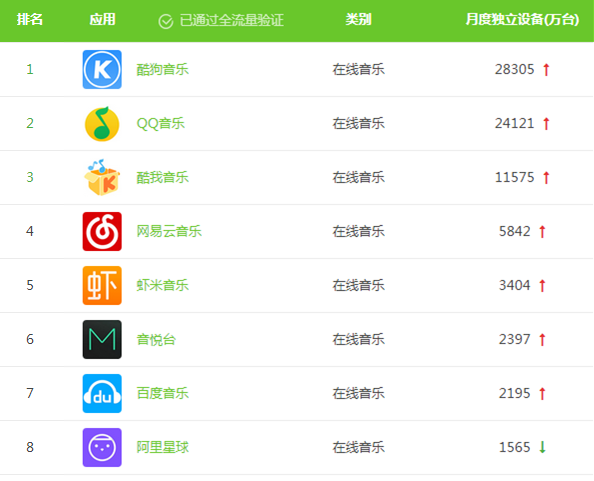This screenshot has width=594, height=481.
Task: Select the value 28305
Action: pos(514,69)
